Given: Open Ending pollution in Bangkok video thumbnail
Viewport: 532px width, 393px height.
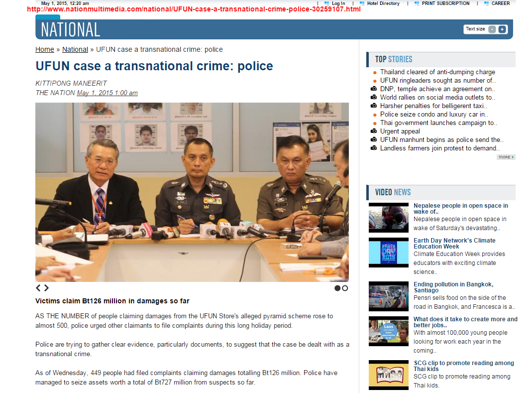Looking at the screenshot, I should pos(389,296).
